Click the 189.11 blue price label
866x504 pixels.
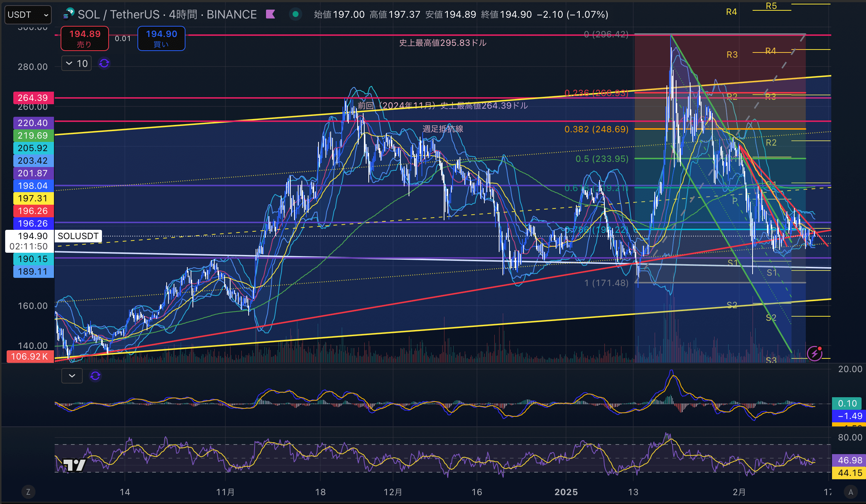(33, 272)
